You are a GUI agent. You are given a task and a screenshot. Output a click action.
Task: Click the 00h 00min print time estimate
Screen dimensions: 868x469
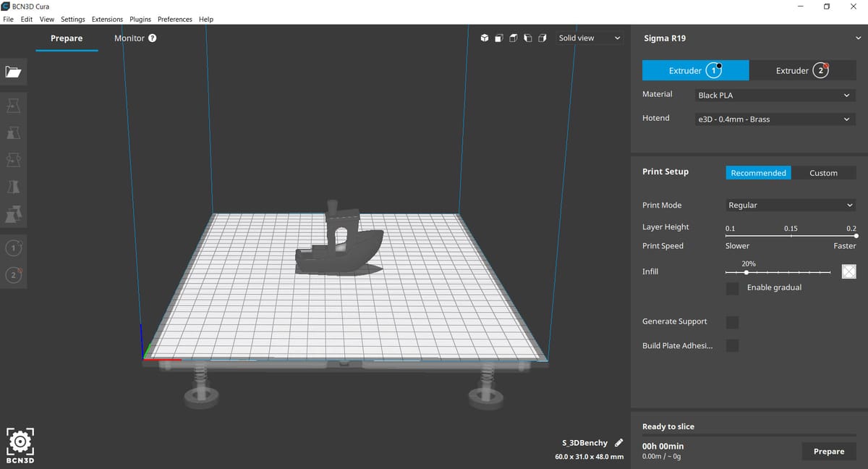[x=663, y=447]
